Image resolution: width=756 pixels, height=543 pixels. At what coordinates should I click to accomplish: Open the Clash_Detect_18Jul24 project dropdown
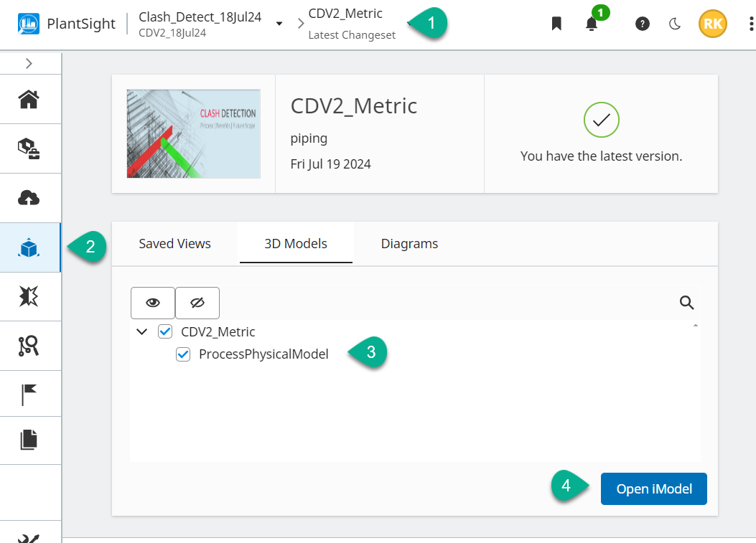point(279,24)
